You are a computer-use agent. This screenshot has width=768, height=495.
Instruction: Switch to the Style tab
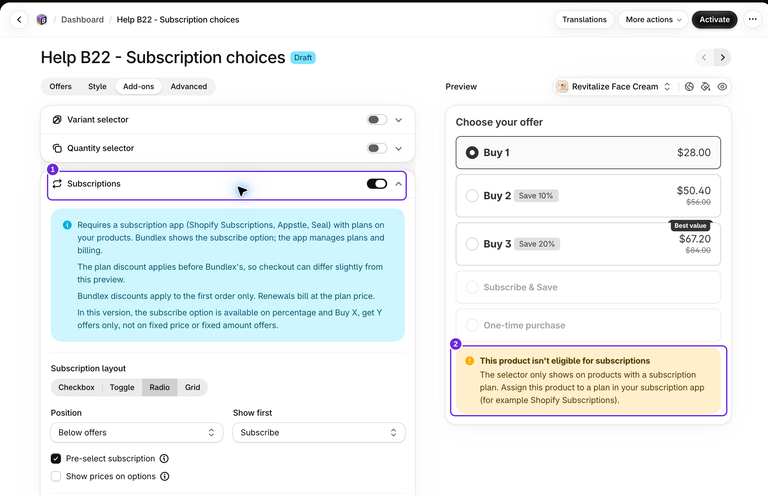pyautogui.click(x=97, y=87)
